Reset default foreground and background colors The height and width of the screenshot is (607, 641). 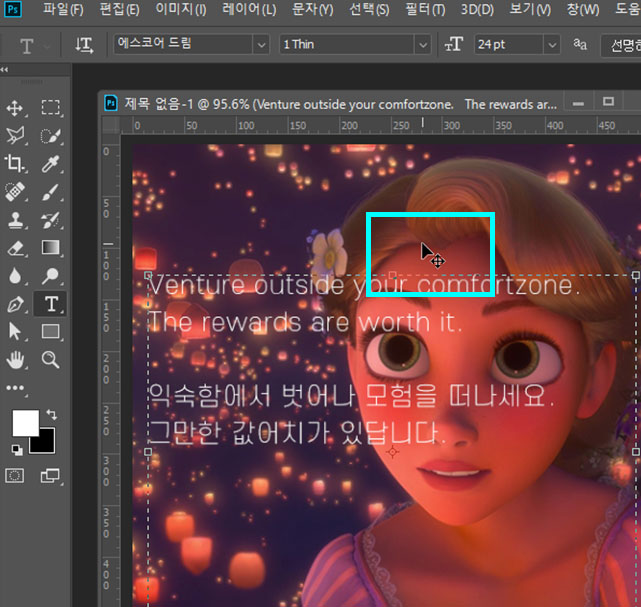[x=17, y=450]
